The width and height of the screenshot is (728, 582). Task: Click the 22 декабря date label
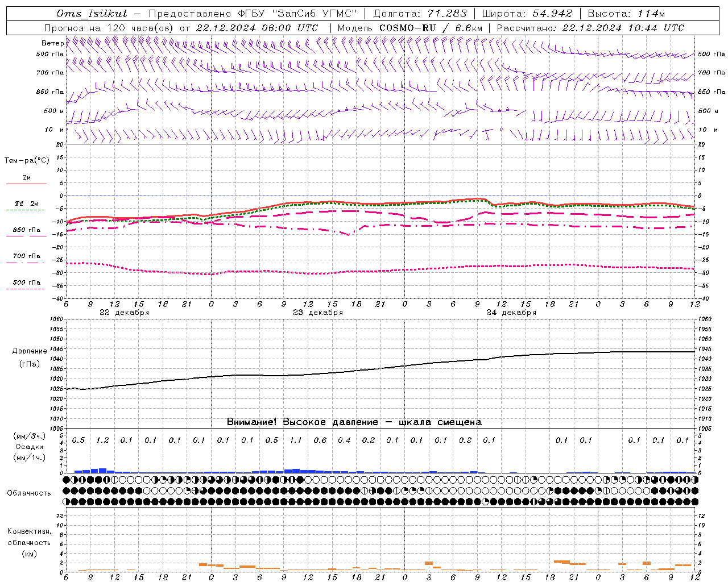point(124,313)
